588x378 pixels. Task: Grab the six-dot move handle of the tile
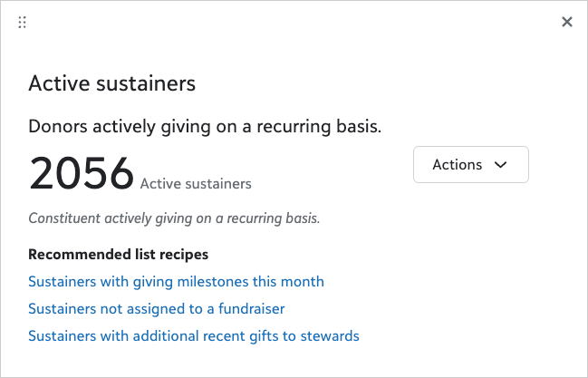[22, 22]
